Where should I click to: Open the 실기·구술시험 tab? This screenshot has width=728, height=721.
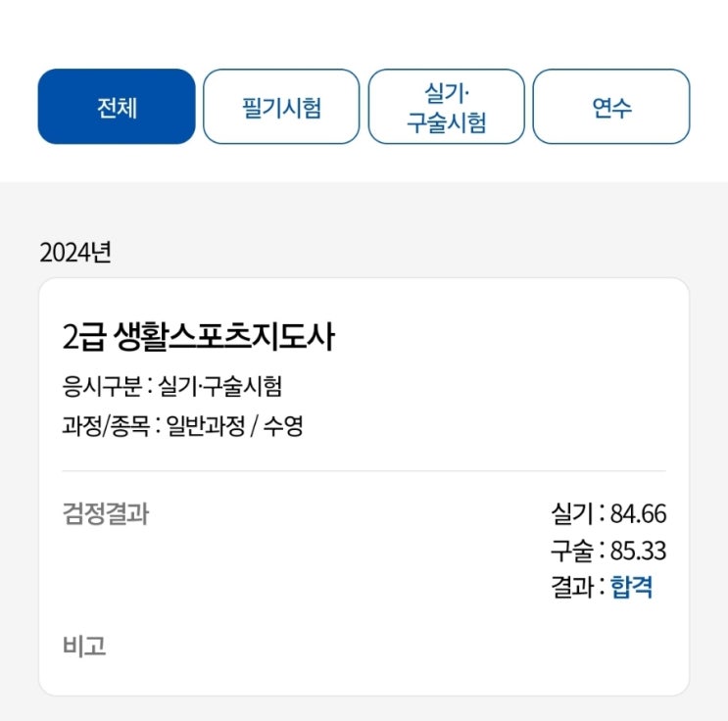(446, 107)
